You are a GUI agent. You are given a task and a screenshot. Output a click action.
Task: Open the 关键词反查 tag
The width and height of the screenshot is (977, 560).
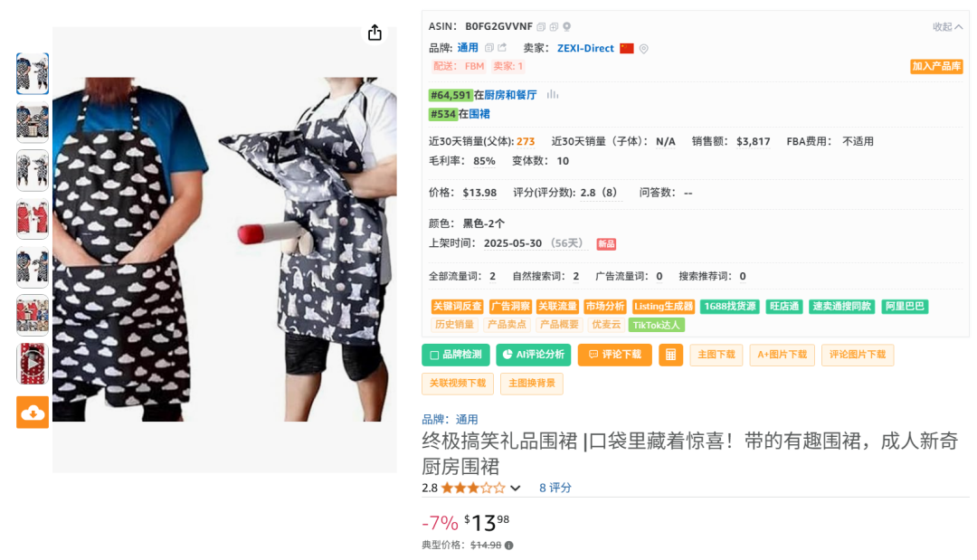tap(458, 307)
